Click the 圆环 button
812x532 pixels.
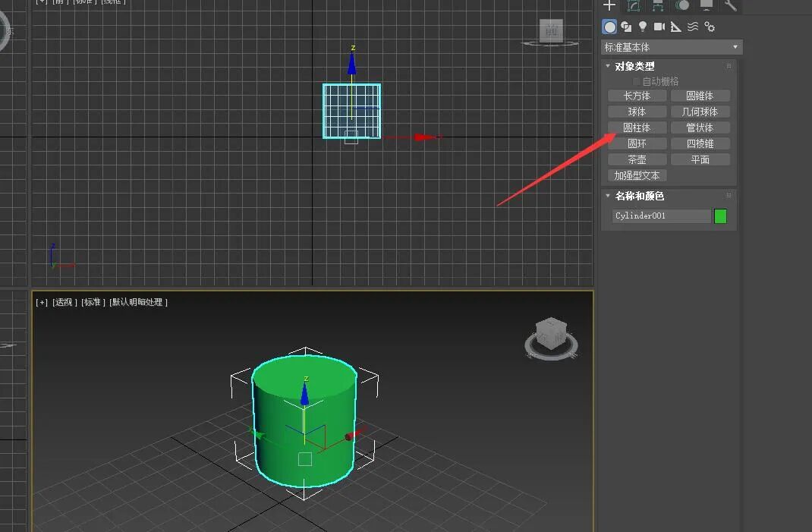(x=637, y=143)
